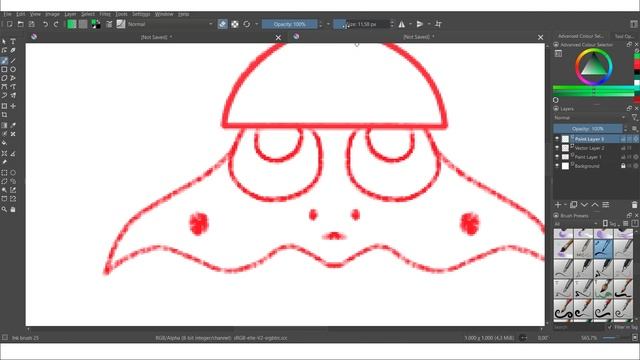640x360 pixels.
Task: Select the Rectangular Selection tool
Action: [x=4, y=173]
